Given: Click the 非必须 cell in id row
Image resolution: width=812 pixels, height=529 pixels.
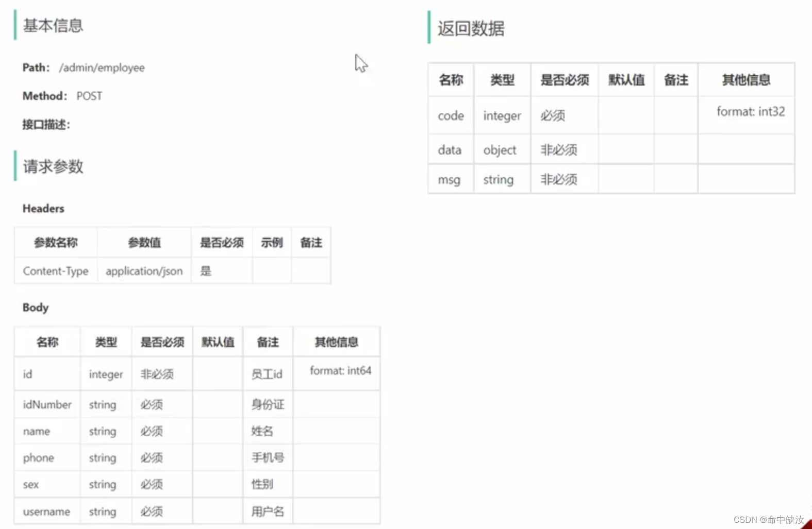Looking at the screenshot, I should coord(157,374).
